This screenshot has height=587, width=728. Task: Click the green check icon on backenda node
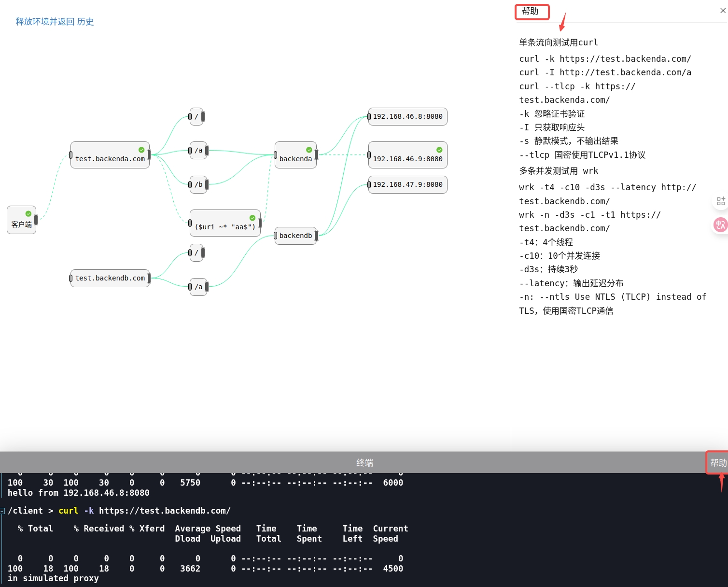point(309,150)
